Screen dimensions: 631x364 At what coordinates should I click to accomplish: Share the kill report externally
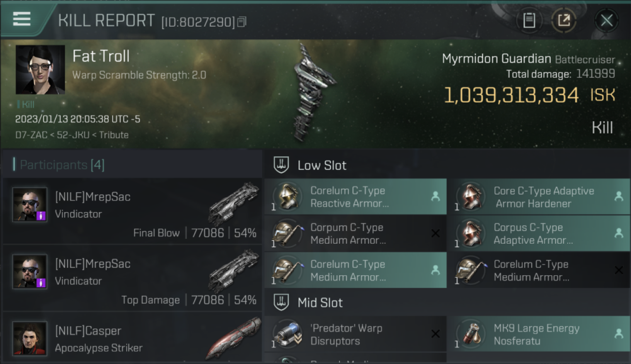click(x=564, y=20)
